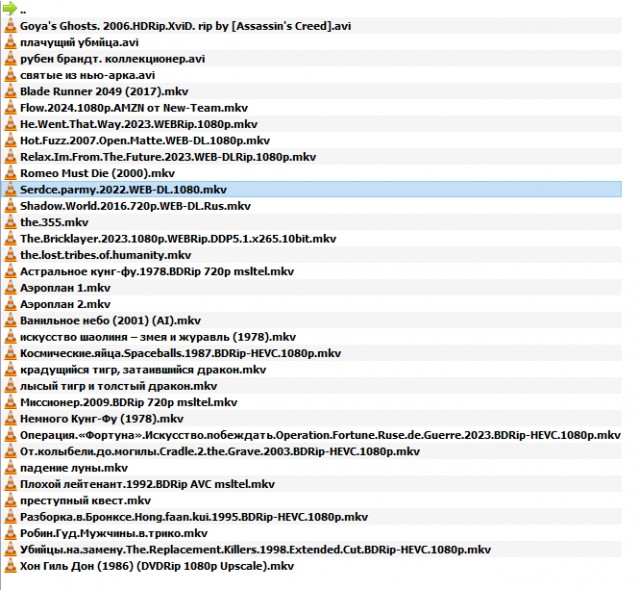This screenshot has width=640, height=590.
Task: Click VLC icon of Blade Runner 2049 file
Action: pyautogui.click(x=10, y=91)
